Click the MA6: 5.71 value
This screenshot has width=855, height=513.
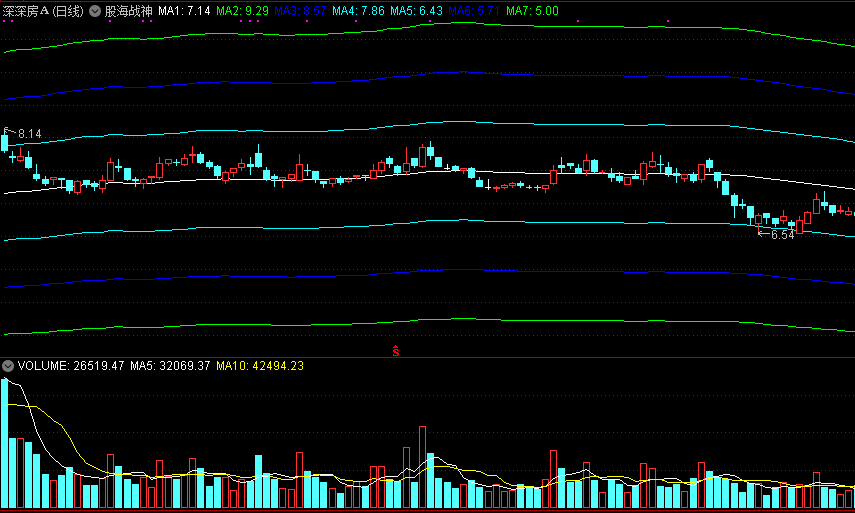474,11
